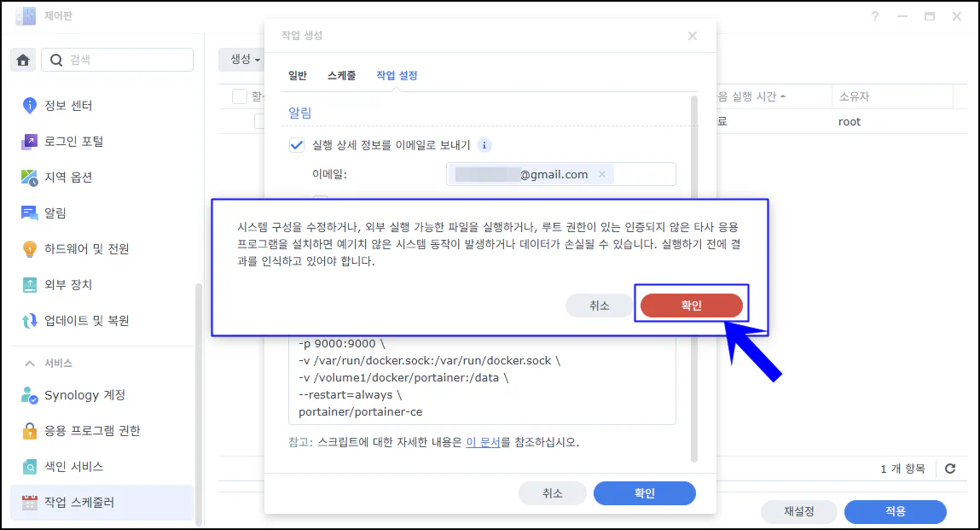Open Application Privileges (응용 프로그램 권한)
The image size is (980, 530).
100,430
